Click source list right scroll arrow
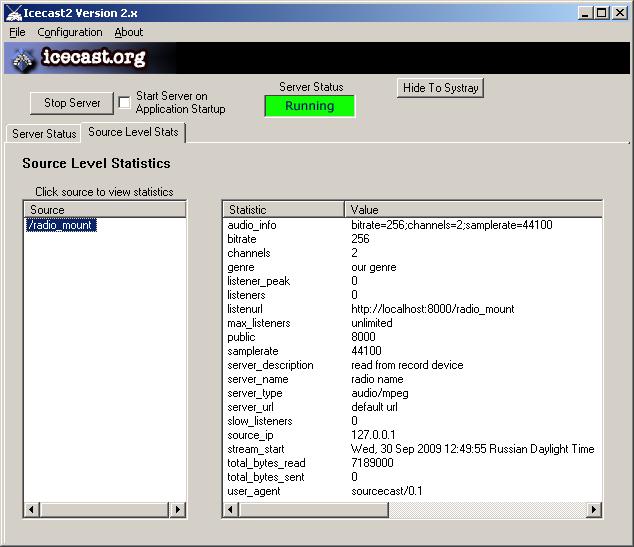 (x=177, y=509)
